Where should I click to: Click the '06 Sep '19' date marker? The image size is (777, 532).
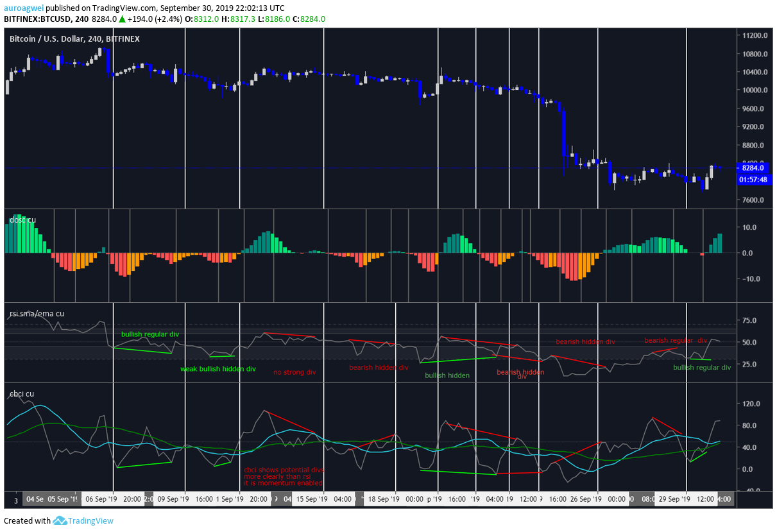click(x=101, y=499)
